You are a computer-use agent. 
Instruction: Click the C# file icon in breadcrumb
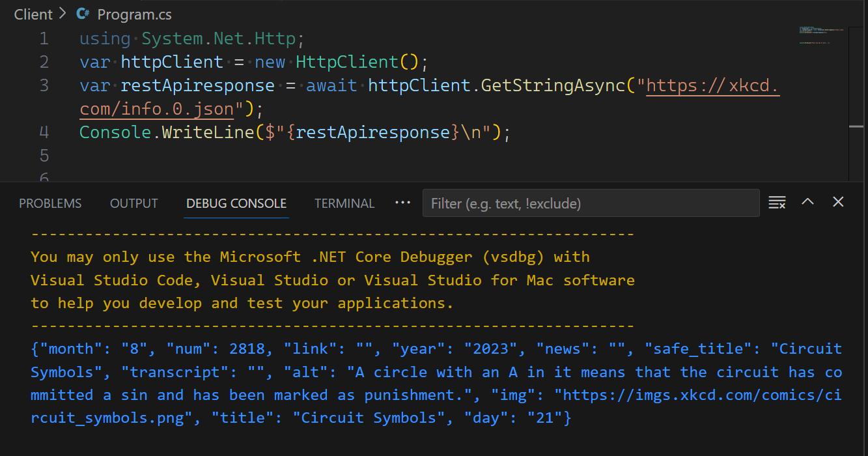point(83,14)
